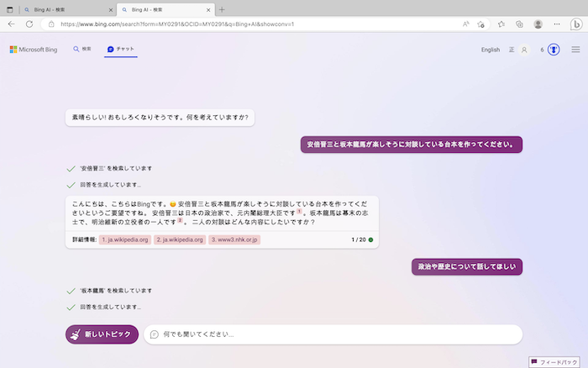
Task: Open the first ja.wikipedia.org source link
Action: tap(124, 239)
